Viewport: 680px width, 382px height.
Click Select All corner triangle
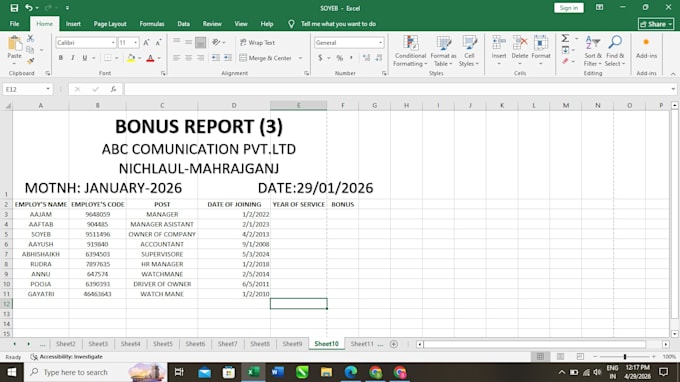tap(7, 105)
